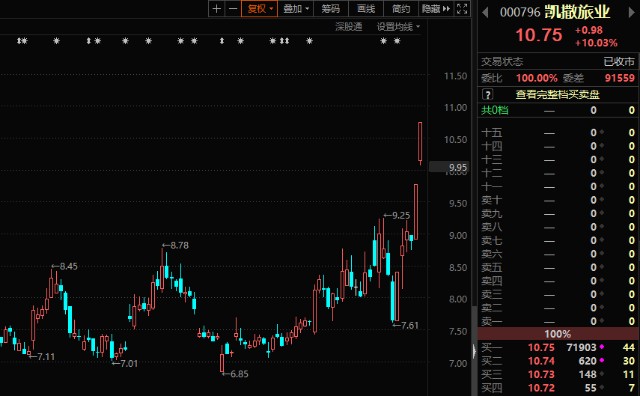Zoom out the chart with minus button
640x396 pixels.
click(x=233, y=9)
